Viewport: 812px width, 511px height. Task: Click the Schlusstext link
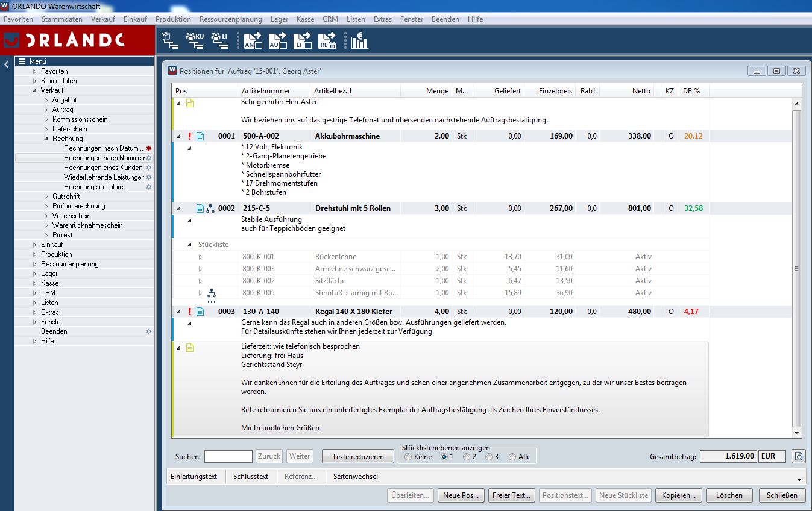(x=251, y=477)
